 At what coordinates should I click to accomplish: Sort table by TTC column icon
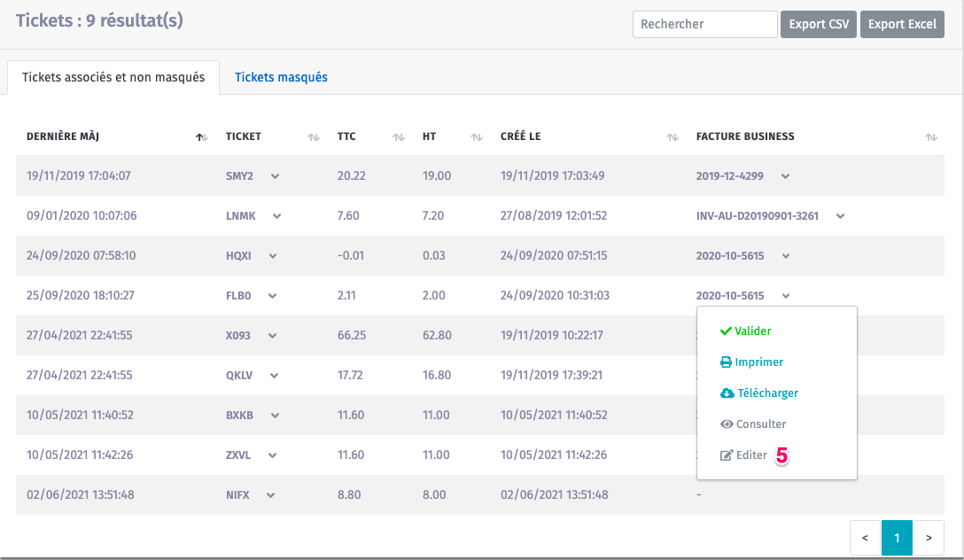tap(400, 137)
